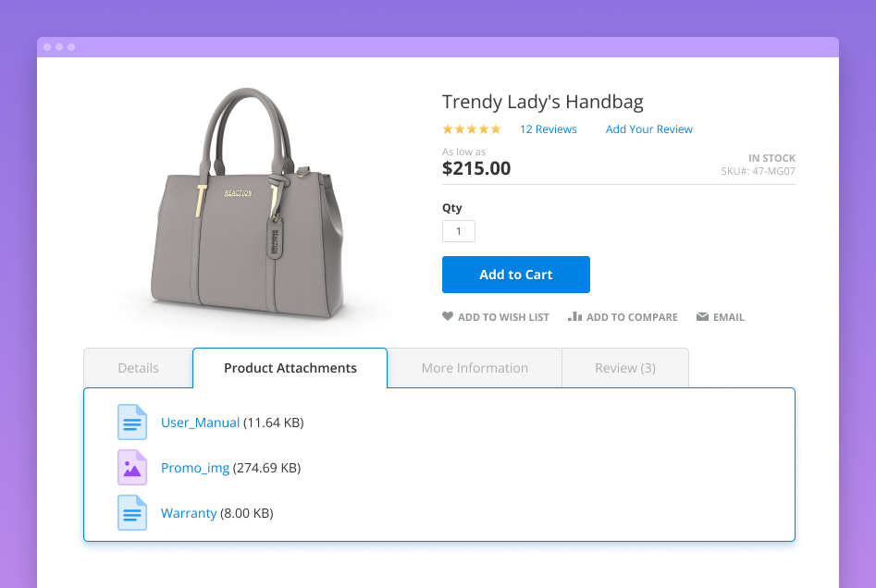Open the Warranty attachment link

click(189, 512)
